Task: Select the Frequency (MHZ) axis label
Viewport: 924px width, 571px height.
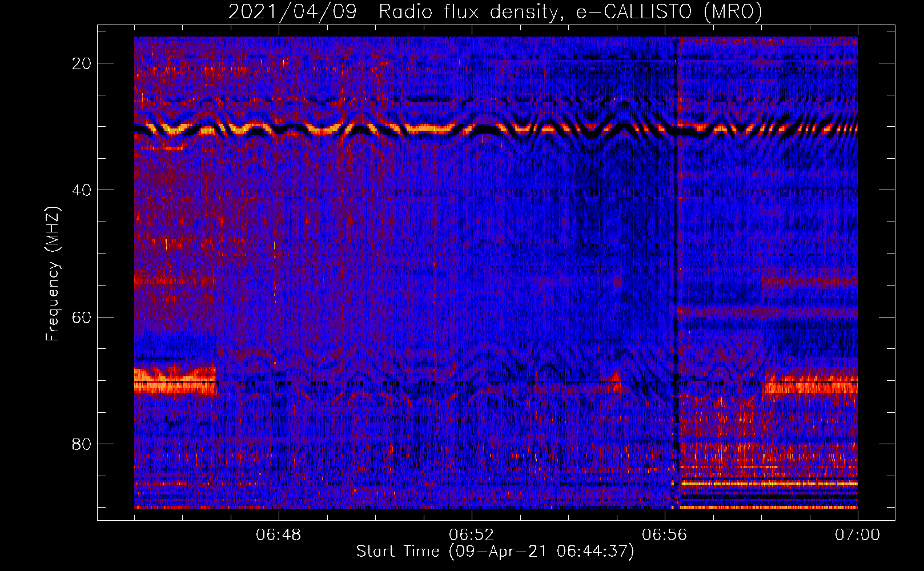Action: (x=53, y=274)
